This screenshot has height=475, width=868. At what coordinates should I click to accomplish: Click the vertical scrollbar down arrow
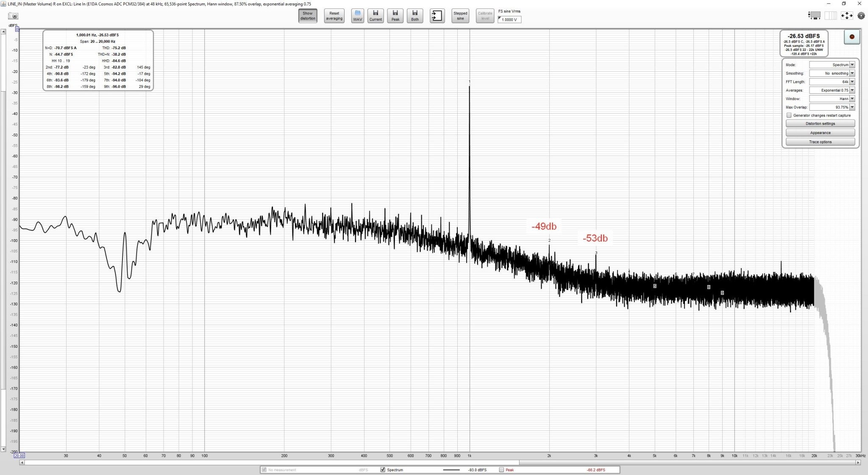[3, 449]
